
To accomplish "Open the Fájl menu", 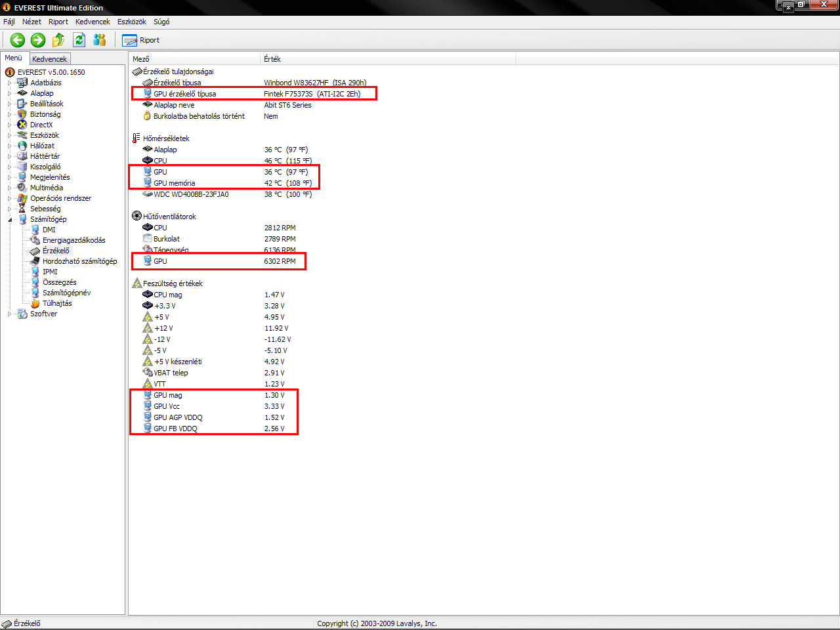I will pyautogui.click(x=9, y=22).
